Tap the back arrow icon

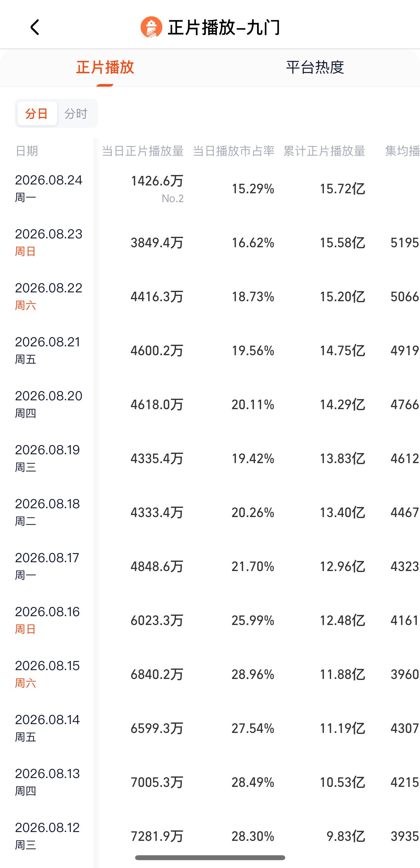click(x=35, y=27)
